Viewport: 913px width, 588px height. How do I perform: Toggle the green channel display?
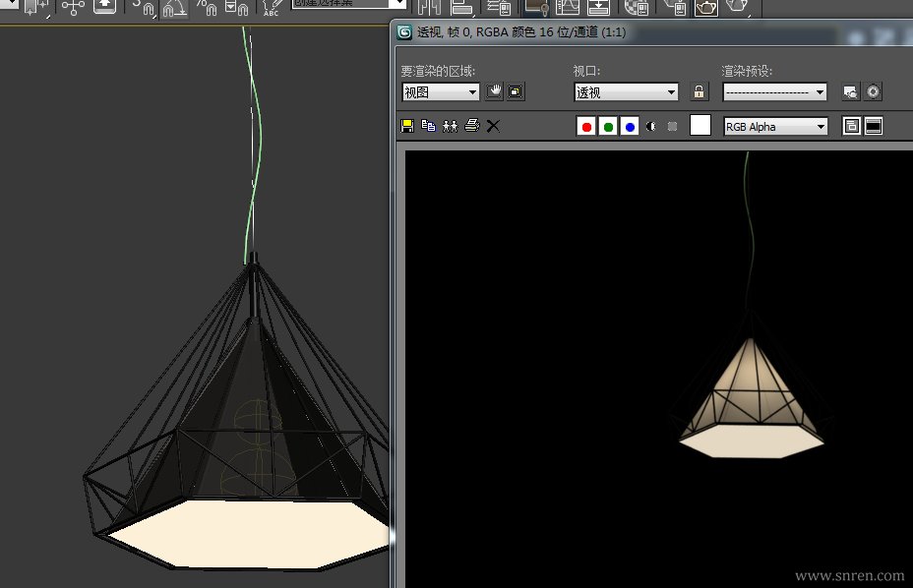tap(608, 126)
